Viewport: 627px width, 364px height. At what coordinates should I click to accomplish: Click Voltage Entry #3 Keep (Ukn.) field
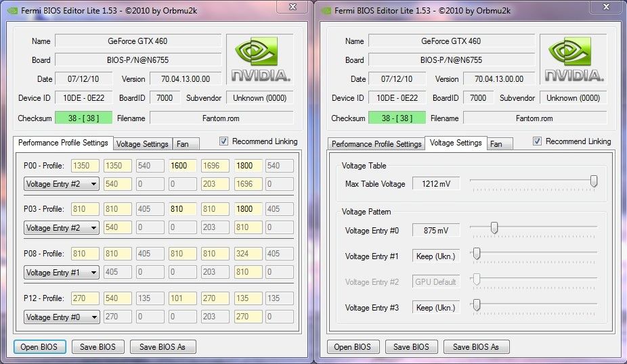coord(436,308)
